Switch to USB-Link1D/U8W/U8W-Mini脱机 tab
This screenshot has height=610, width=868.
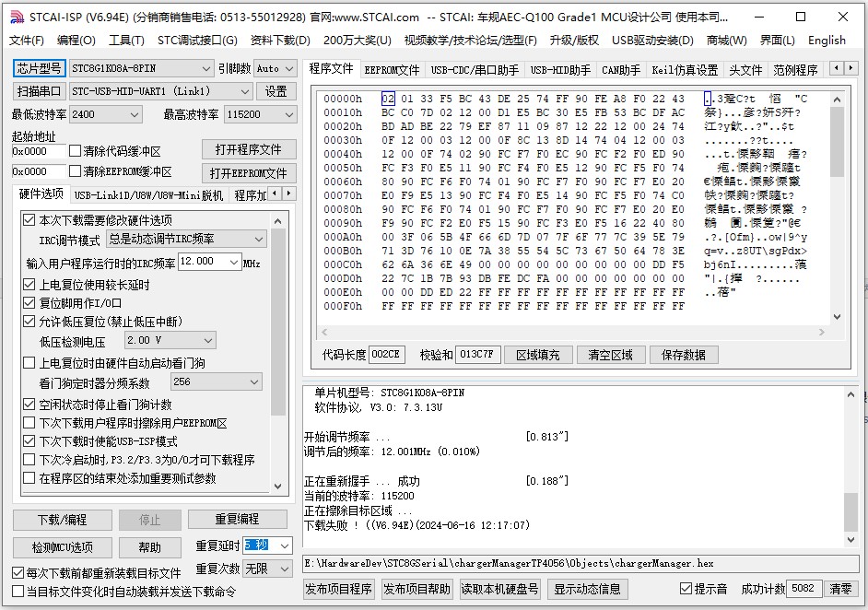click(148, 194)
